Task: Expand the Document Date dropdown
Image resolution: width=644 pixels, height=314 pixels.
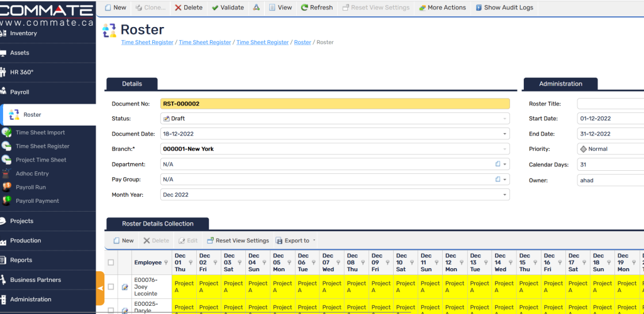Action: pos(505,134)
